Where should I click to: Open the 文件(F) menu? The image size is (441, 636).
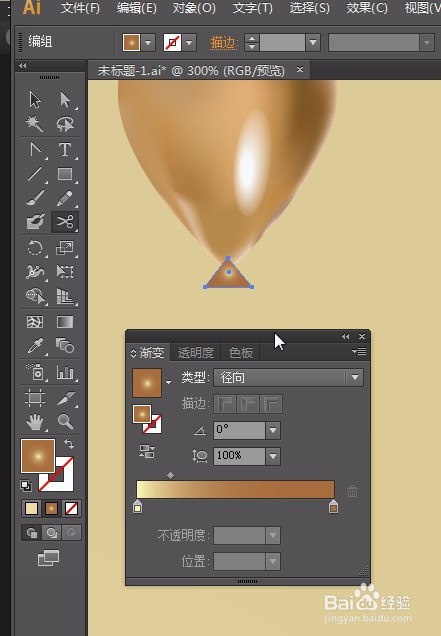click(80, 8)
